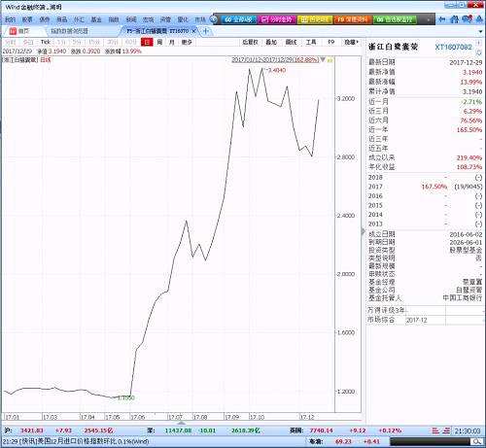The width and height of the screenshot is (486, 448).
Task: Click the 3.4040 peak label on chart
Action: pos(276,70)
